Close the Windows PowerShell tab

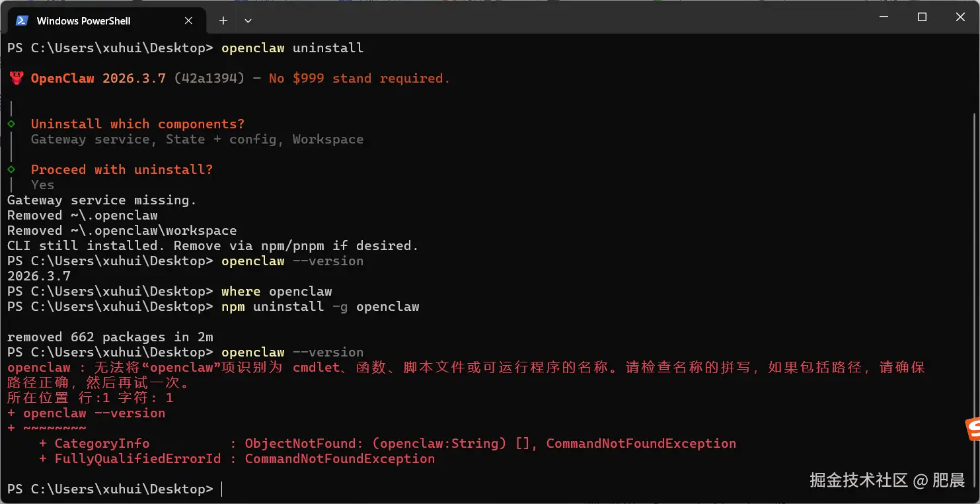tap(188, 21)
